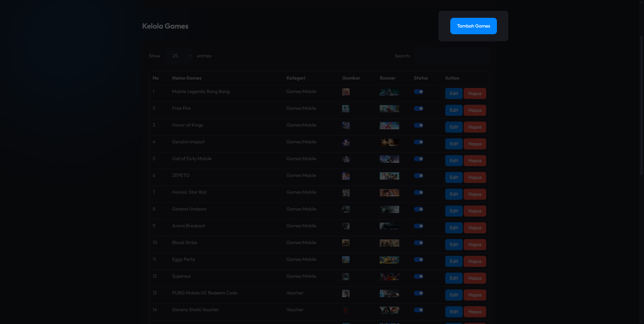Toggle the Garena Undawn status switch

click(419, 209)
